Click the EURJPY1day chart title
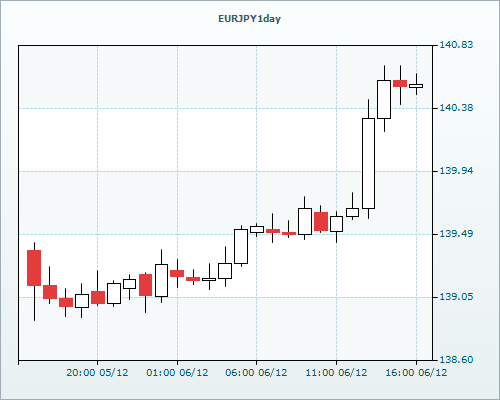 point(249,19)
